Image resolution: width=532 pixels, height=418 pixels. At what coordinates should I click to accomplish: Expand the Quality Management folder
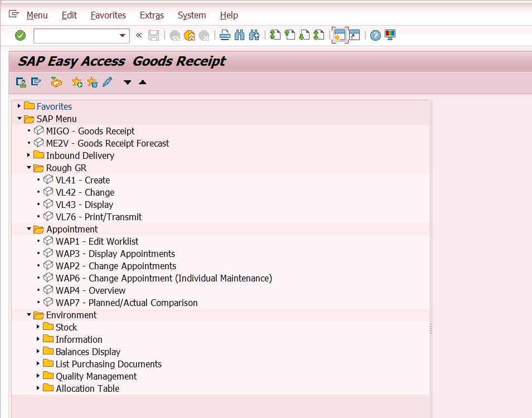click(38, 376)
